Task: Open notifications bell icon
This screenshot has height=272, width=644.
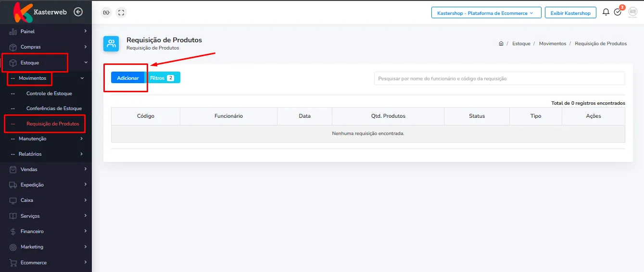Action: (606, 12)
